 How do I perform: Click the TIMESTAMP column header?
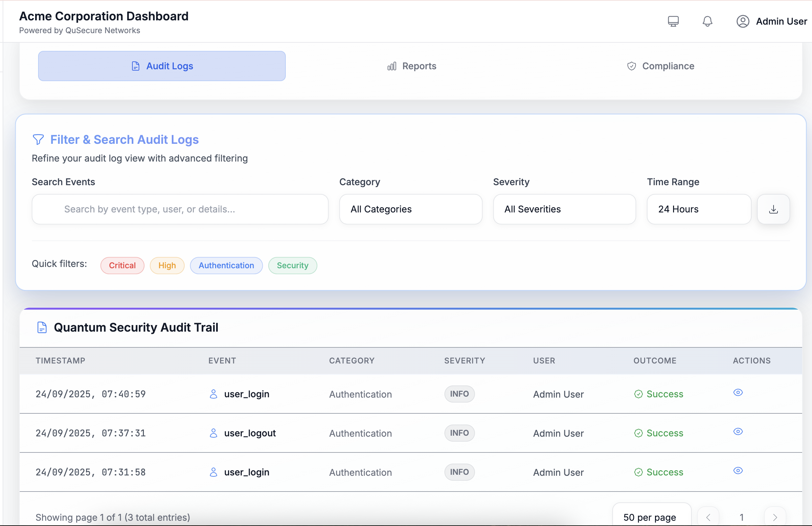click(x=60, y=361)
